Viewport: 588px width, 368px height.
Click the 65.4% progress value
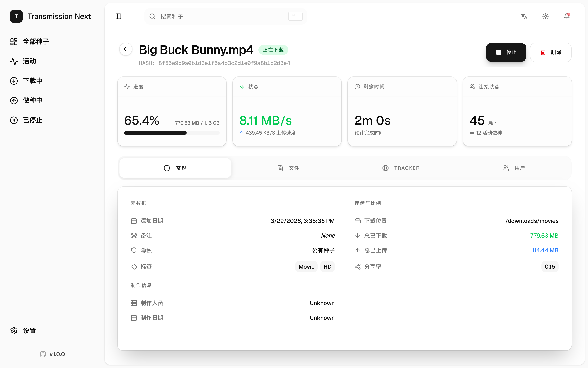click(142, 120)
